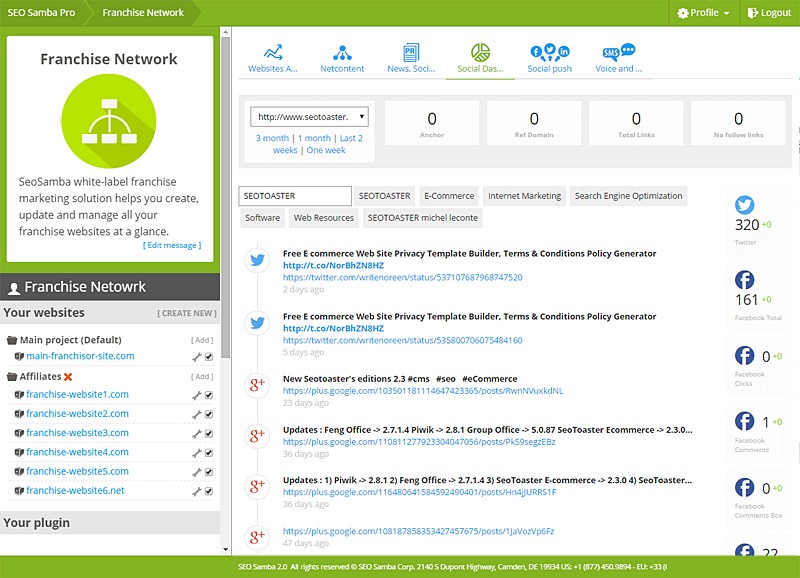Screen dimensions: 800x578
Task: Open the seotoaster website dropdown
Action: tap(309, 117)
